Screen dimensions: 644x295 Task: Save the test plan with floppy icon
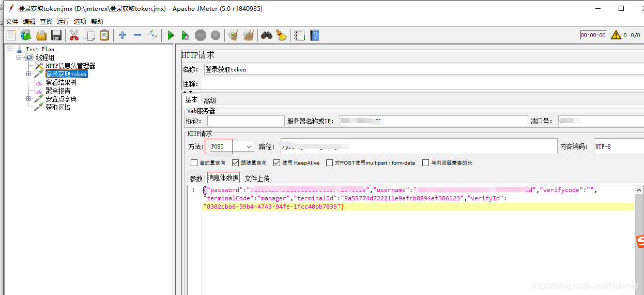56,35
